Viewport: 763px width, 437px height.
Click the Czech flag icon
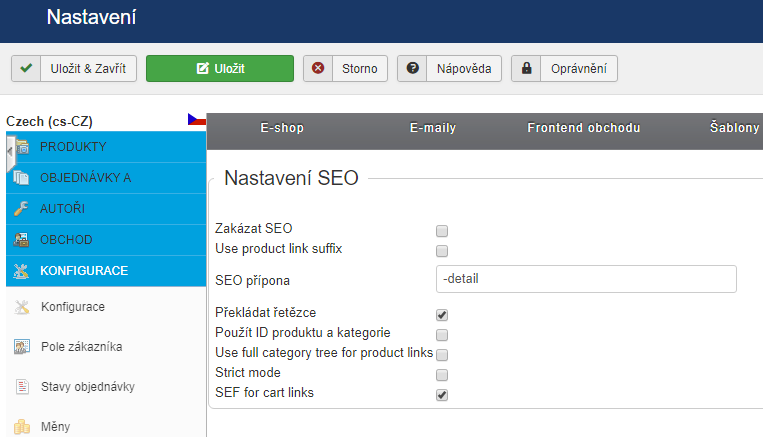197,119
